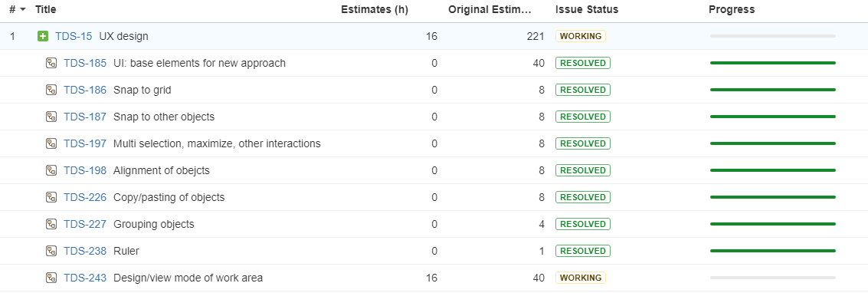The image size is (868, 293).
Task: Open issue link TDS-226
Action: tap(85, 197)
